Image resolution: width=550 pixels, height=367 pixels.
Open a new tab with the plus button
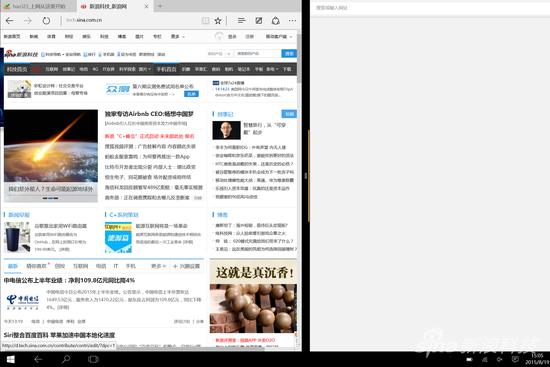coord(160,6)
